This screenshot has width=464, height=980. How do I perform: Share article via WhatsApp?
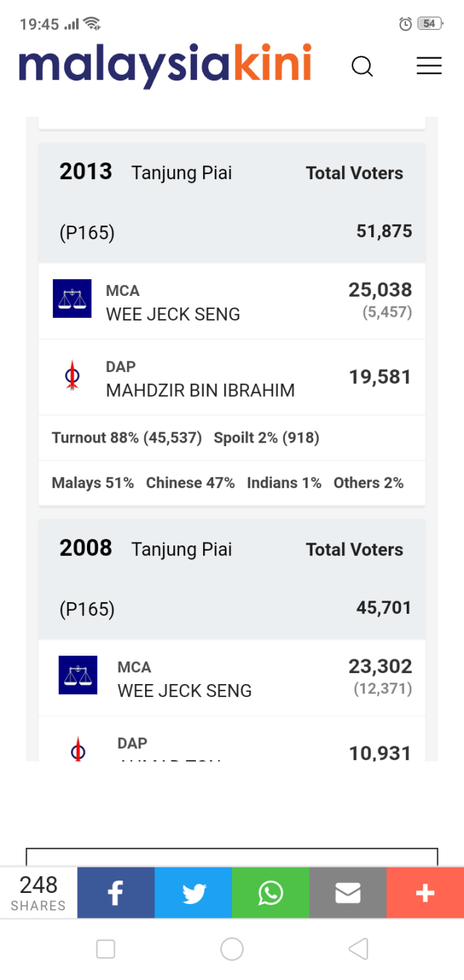coord(270,893)
